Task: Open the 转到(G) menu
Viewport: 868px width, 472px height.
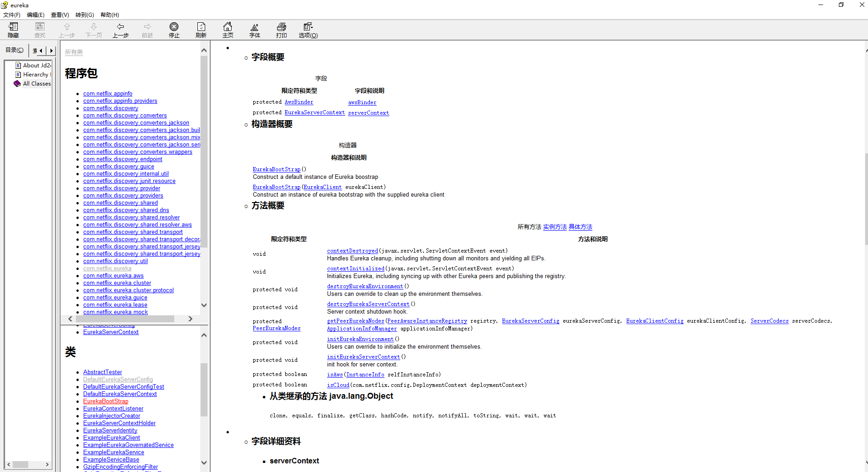Action: 85,15
